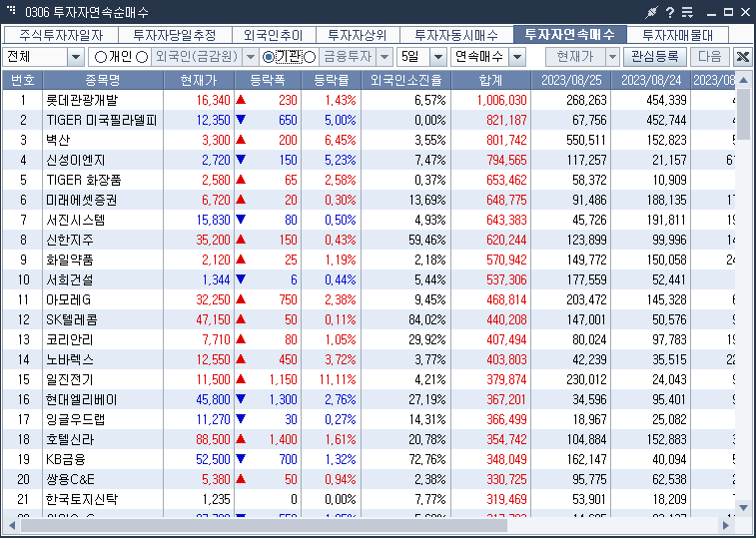756x538 pixels.
Task: Select 신성이엔지 stock name
Action: [x=76, y=160]
